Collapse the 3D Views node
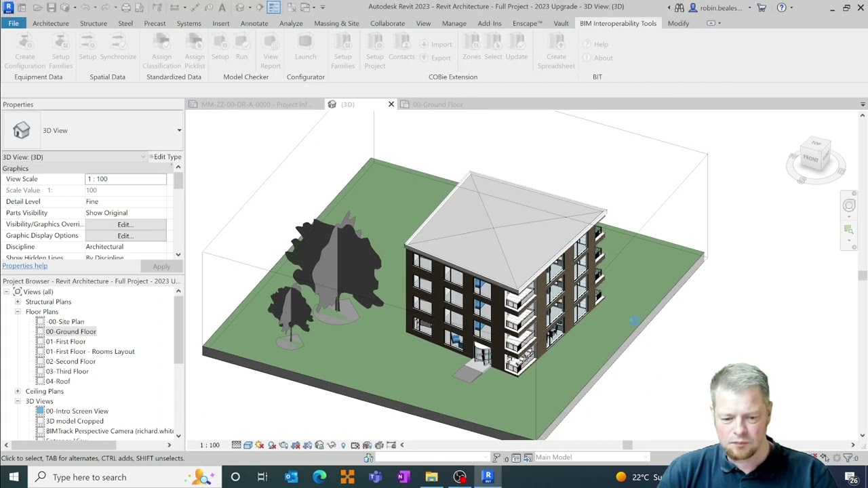The height and width of the screenshot is (488, 868). click(x=18, y=401)
